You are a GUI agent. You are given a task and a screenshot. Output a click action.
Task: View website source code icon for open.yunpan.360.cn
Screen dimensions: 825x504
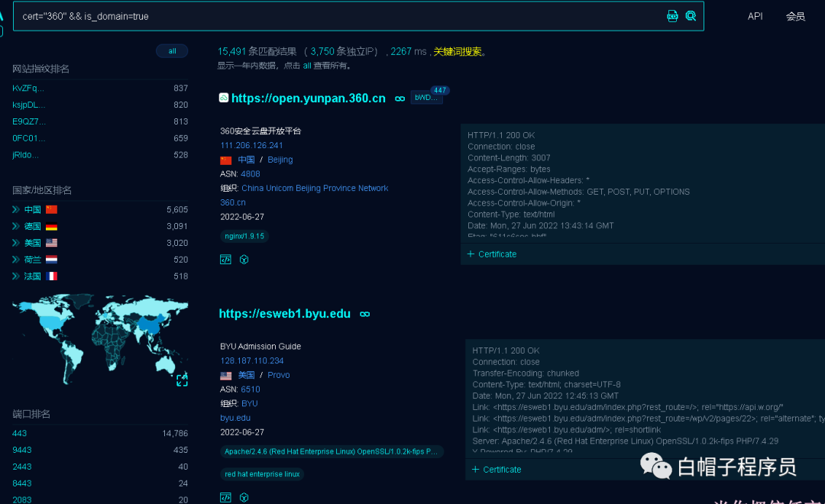pos(225,260)
